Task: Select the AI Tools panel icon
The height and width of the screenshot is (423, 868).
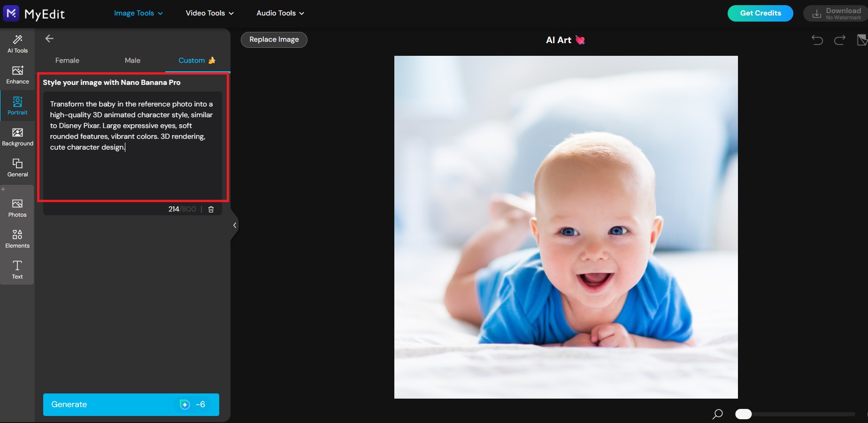Action: (x=17, y=44)
